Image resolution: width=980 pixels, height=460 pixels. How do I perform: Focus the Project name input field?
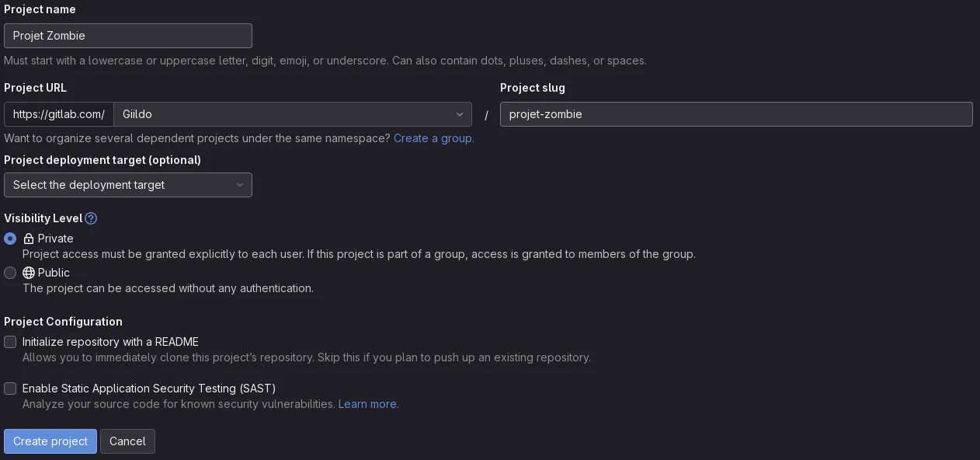pos(128,36)
